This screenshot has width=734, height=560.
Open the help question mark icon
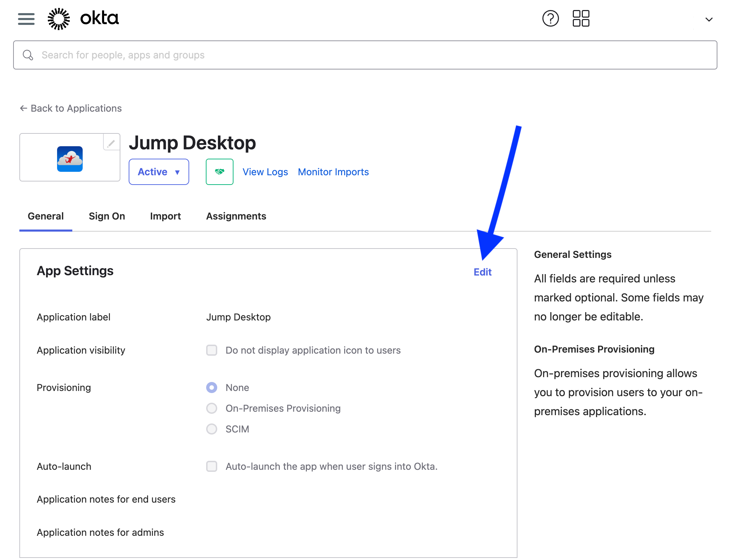coord(550,19)
